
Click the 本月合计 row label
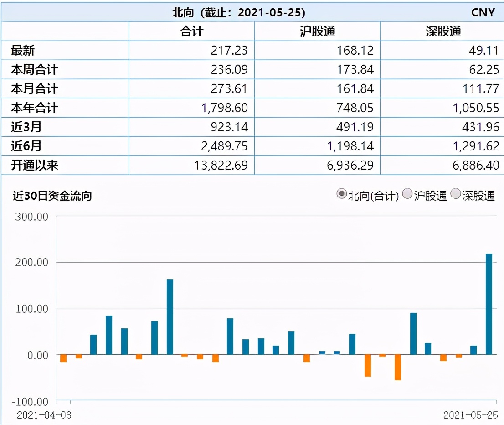35,88
